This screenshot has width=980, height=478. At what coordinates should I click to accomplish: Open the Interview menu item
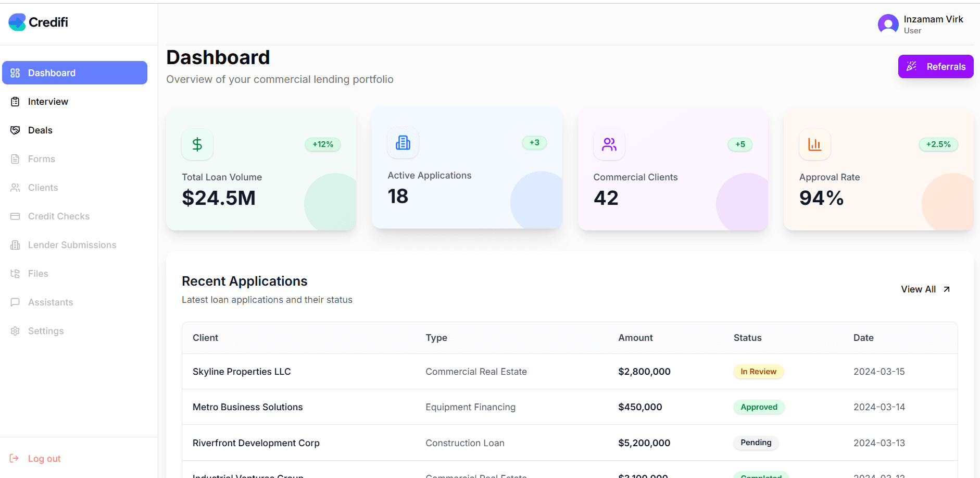tap(48, 102)
